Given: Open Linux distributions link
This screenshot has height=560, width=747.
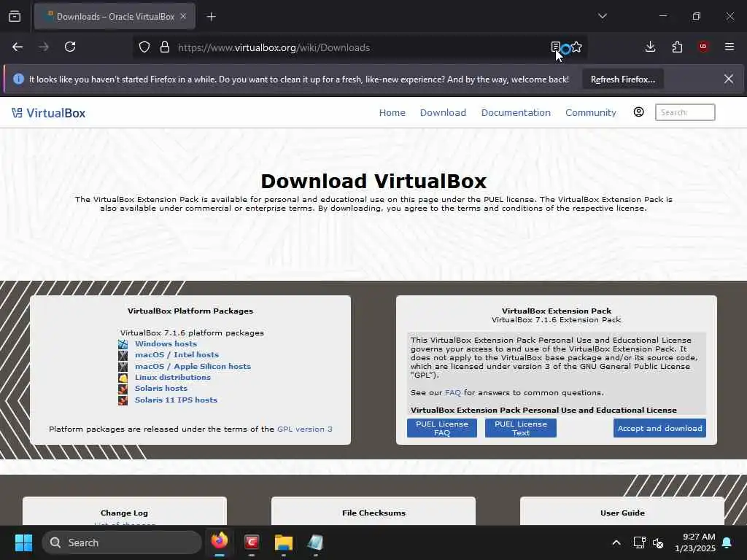Looking at the screenshot, I should click(x=172, y=377).
